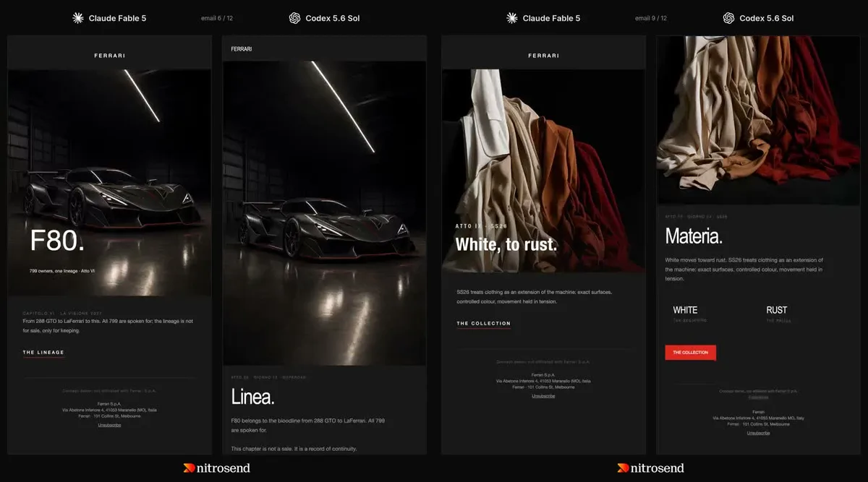This screenshot has height=482, width=868.
Task: Click 'This chapter is not a sale' sentence
Action: 294,449
